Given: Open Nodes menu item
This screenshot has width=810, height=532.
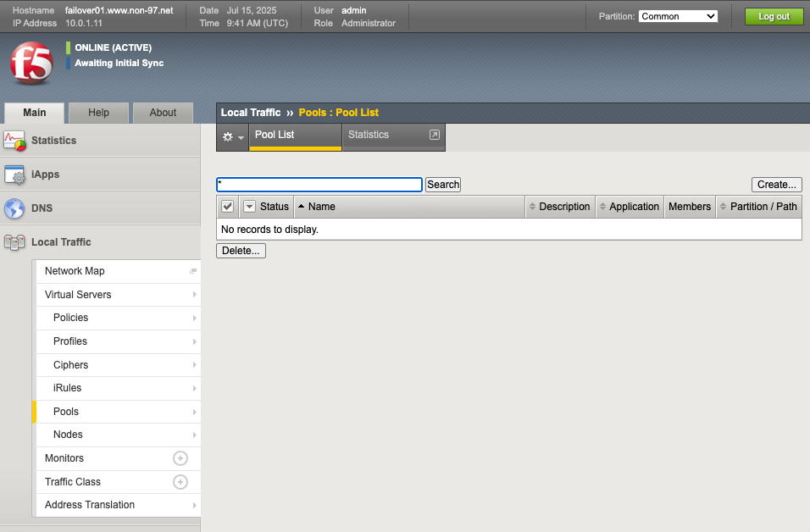Looking at the screenshot, I should [119, 435].
